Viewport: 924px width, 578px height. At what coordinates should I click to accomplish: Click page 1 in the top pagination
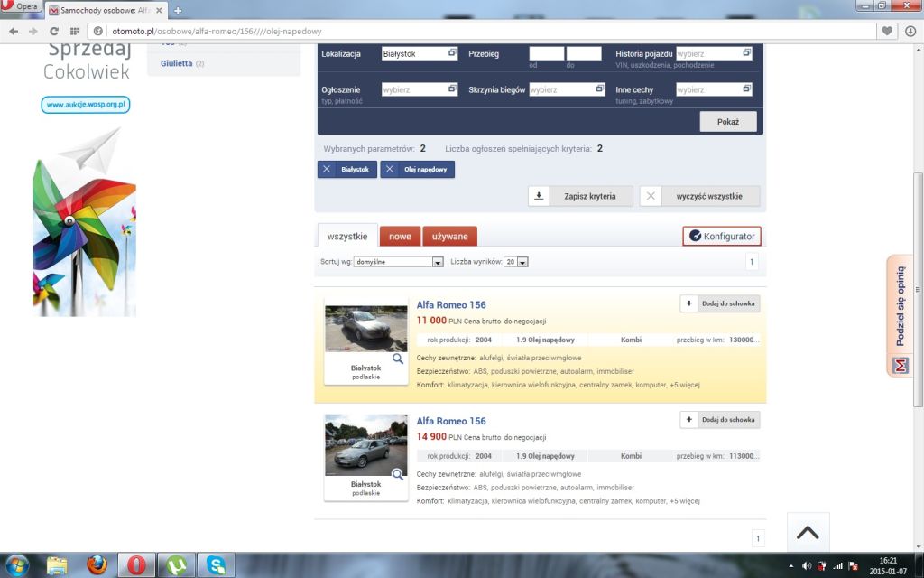coord(752,262)
